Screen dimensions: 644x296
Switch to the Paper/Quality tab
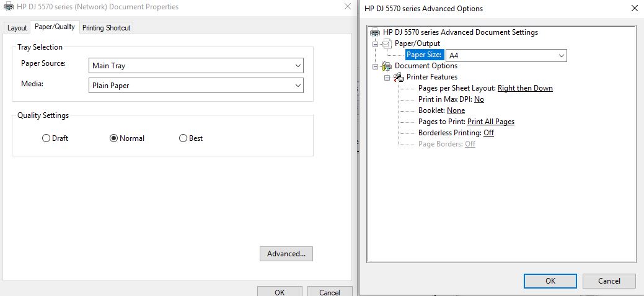pyautogui.click(x=55, y=27)
